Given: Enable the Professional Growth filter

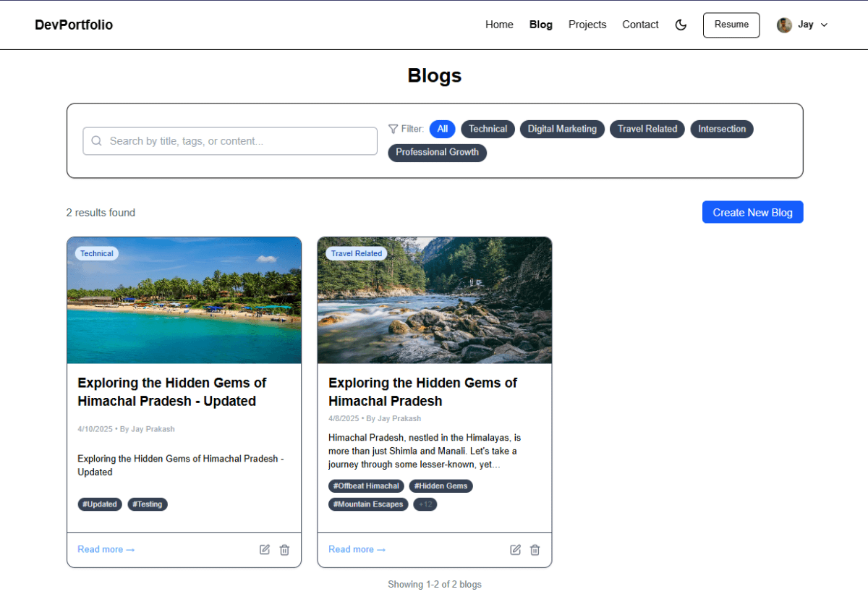Looking at the screenshot, I should pyautogui.click(x=437, y=152).
